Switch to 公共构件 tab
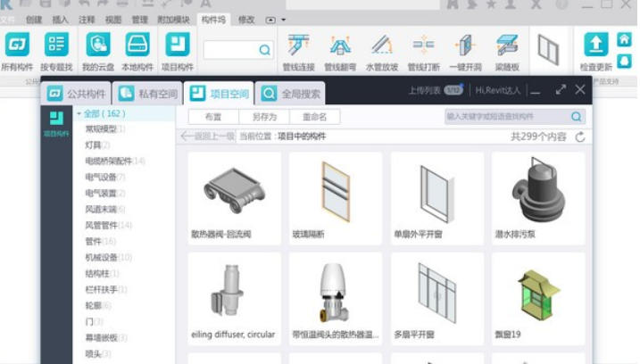The width and height of the screenshot is (640, 364). (x=77, y=94)
